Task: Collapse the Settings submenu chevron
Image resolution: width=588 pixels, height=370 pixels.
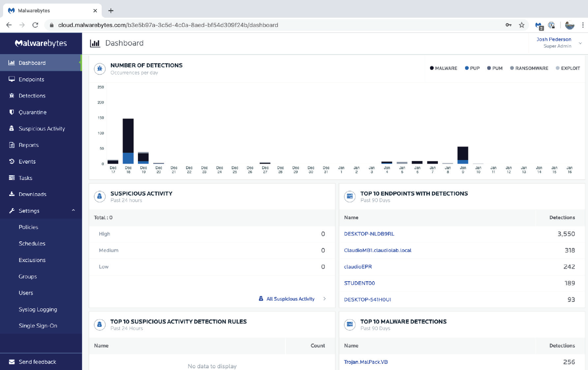Action: (73, 210)
